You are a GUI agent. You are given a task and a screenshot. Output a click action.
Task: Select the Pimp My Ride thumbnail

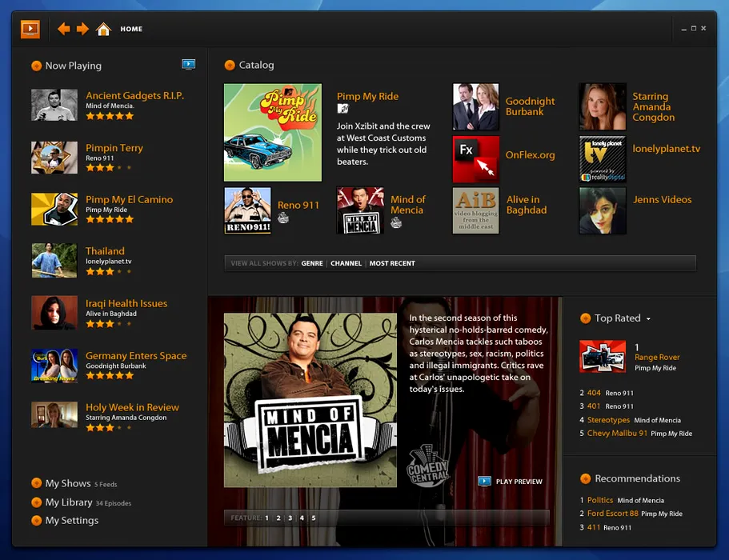click(x=273, y=132)
